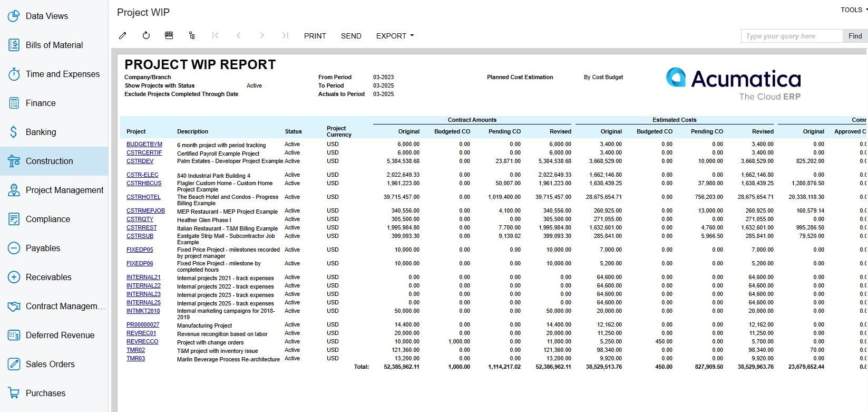Open the REVRECCO project link
The height and width of the screenshot is (412, 868).
[142, 341]
